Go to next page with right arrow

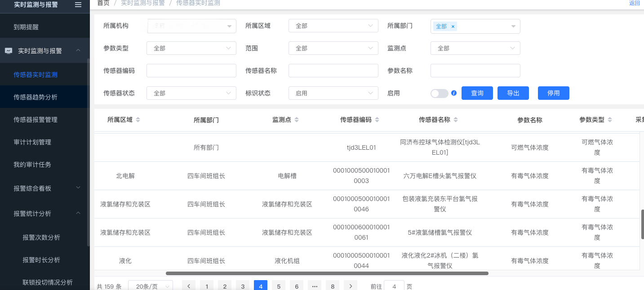(351, 286)
